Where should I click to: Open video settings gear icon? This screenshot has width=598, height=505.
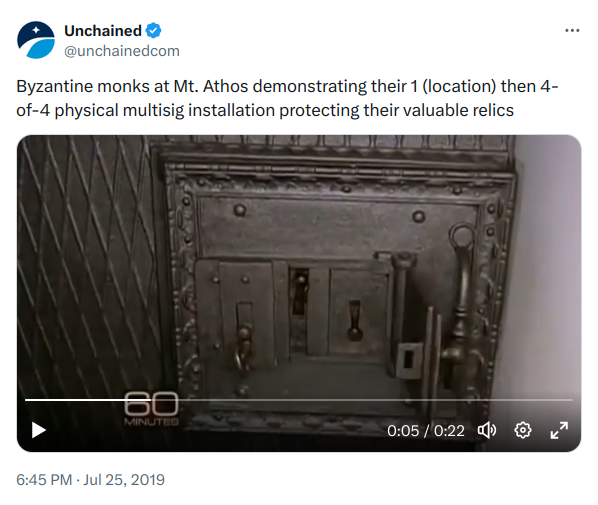(522, 430)
